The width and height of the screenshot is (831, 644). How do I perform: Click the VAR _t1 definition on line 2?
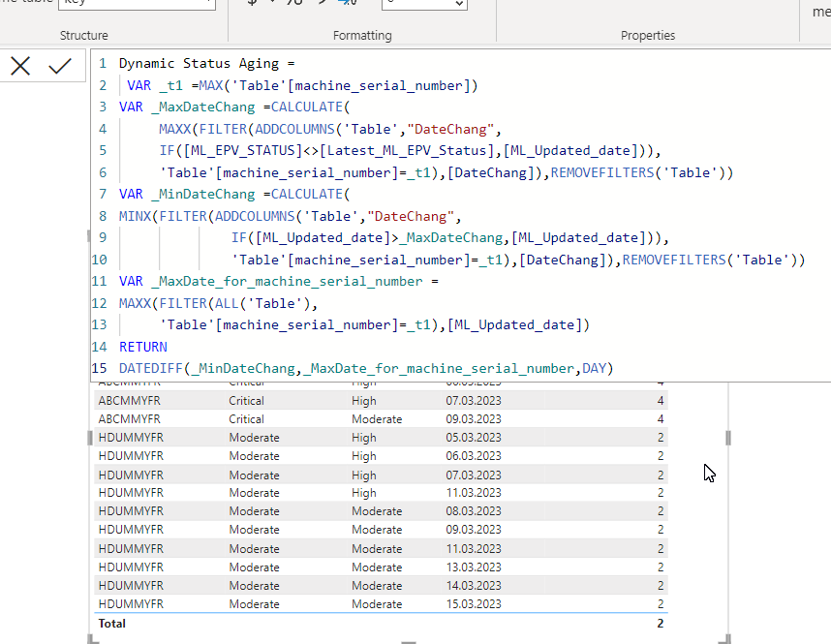(x=302, y=85)
